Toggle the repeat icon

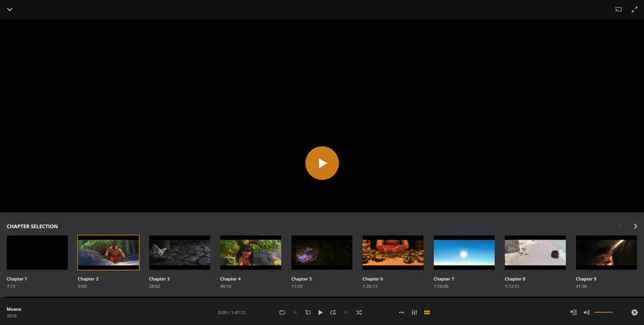tap(282, 313)
